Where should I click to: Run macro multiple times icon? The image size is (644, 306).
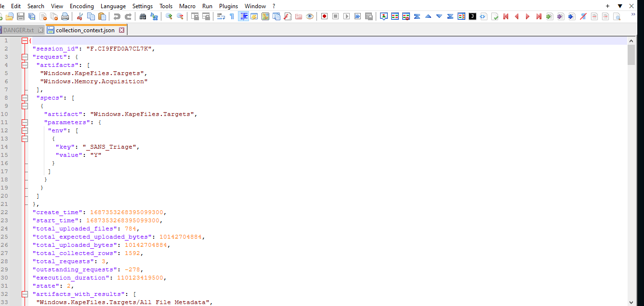coord(358,16)
